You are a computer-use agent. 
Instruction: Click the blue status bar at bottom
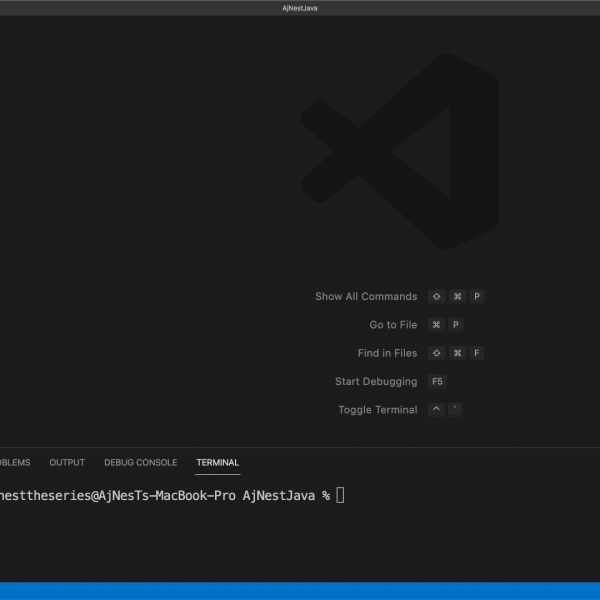coord(300,591)
